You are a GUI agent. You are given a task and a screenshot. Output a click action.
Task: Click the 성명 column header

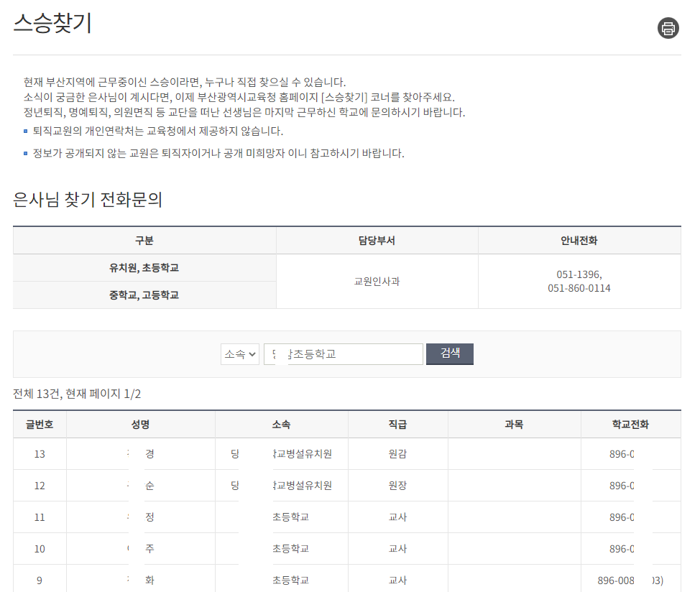coord(140,425)
